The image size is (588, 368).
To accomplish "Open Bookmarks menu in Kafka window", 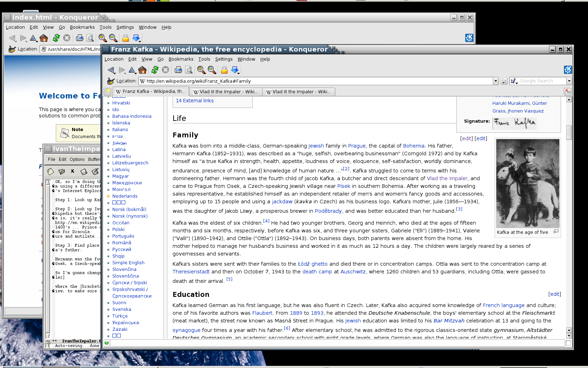I will [x=181, y=59].
